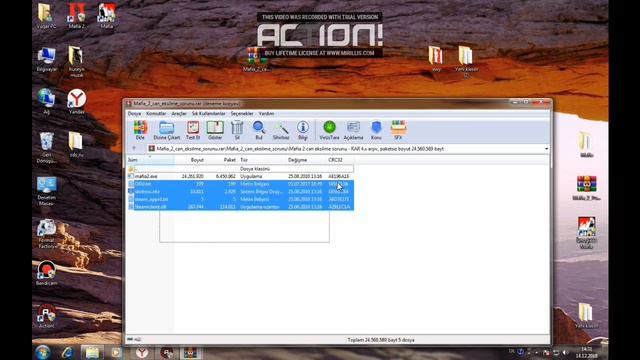Viewport: 640px width, 360px height.
Task: Click the Bilgi (Info) icon
Action: click(303, 130)
